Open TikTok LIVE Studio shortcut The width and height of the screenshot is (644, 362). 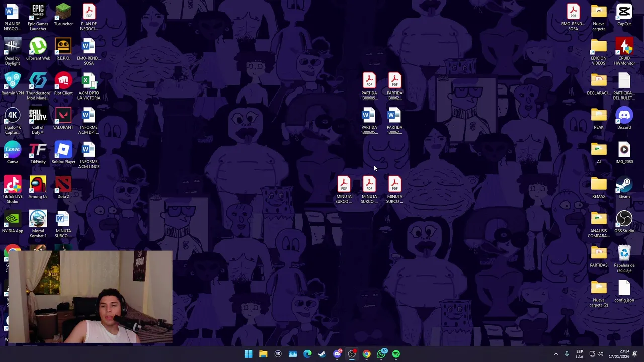point(12,190)
